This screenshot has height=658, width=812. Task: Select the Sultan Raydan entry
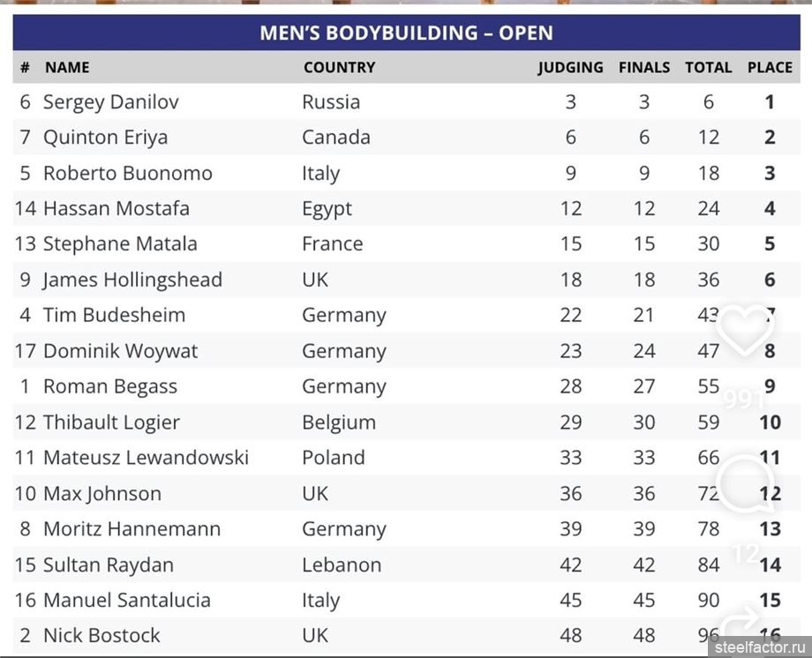pos(109,565)
